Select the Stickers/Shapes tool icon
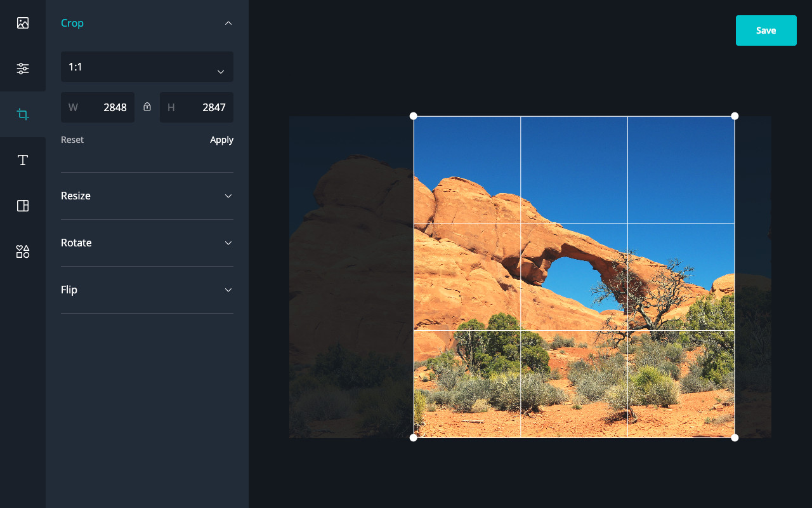 23,251
